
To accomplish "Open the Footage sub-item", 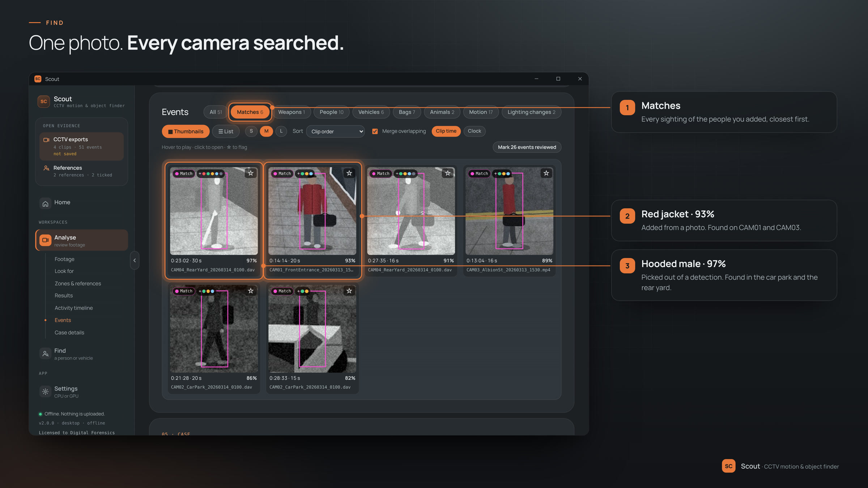I will pos(64,259).
